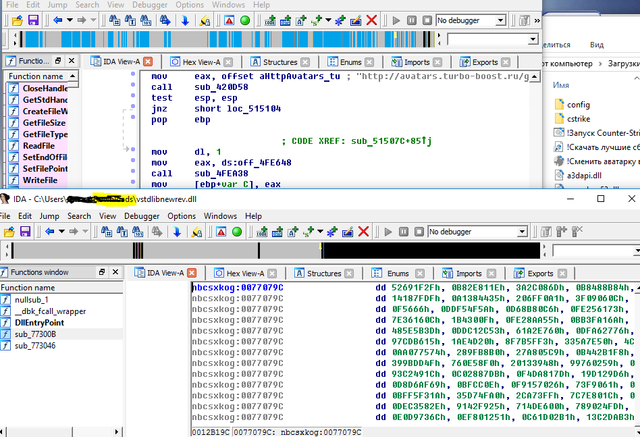This screenshot has width=640, height=437.
Task: Click status bar address 0012B19C
Action: pos(211,432)
